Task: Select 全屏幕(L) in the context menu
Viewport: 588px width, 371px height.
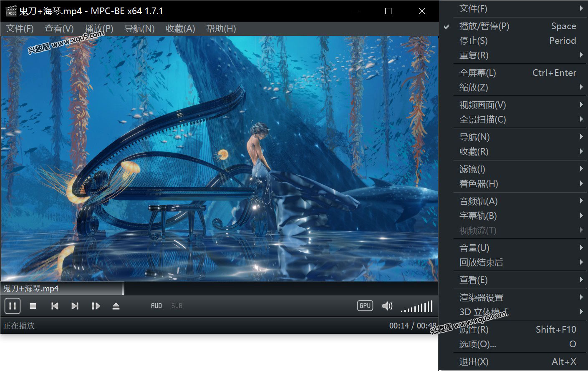Action: point(513,73)
